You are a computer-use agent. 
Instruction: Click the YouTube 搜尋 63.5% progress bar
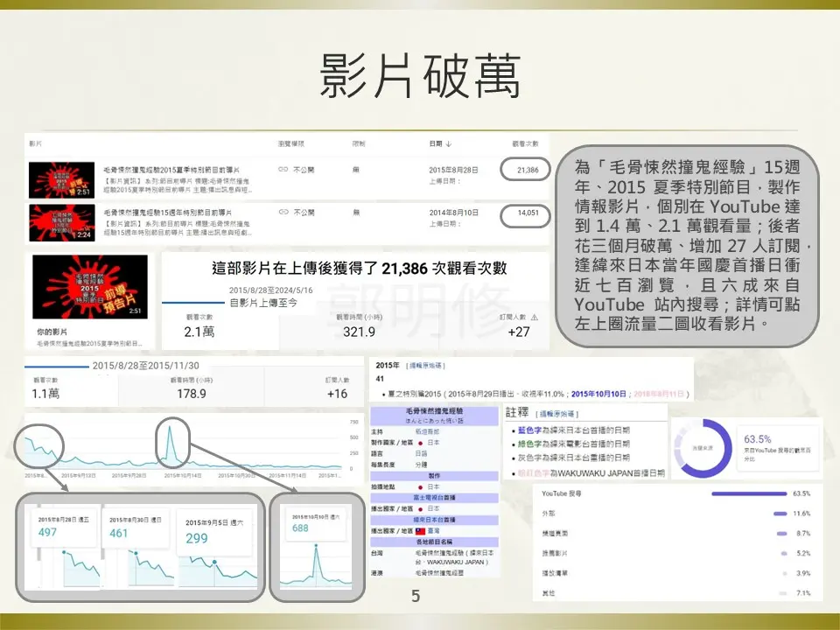749,493
